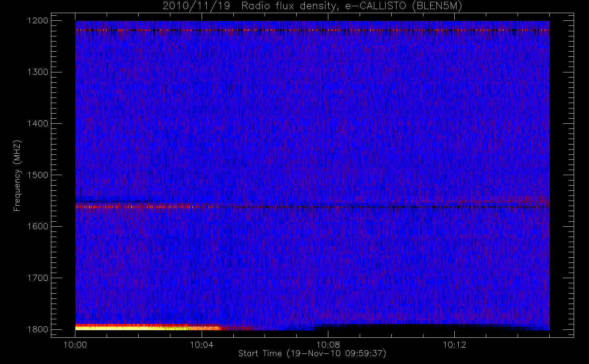Click the 'Frequency (MHz)' axis label

(x=17, y=175)
